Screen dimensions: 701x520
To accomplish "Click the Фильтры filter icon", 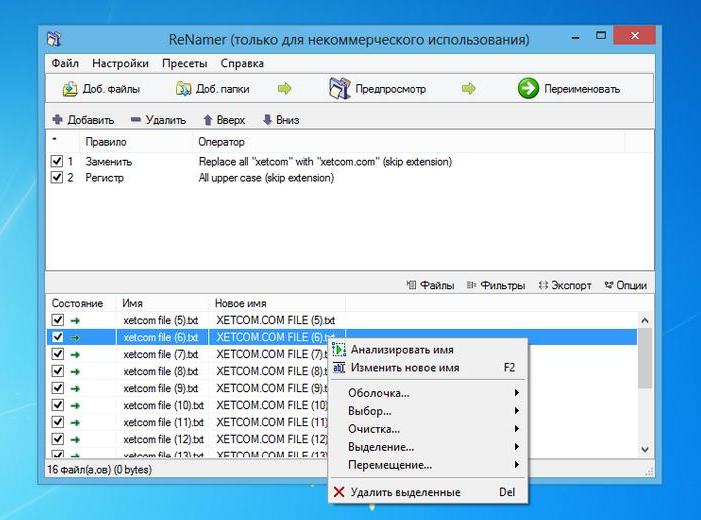I will pos(471,285).
